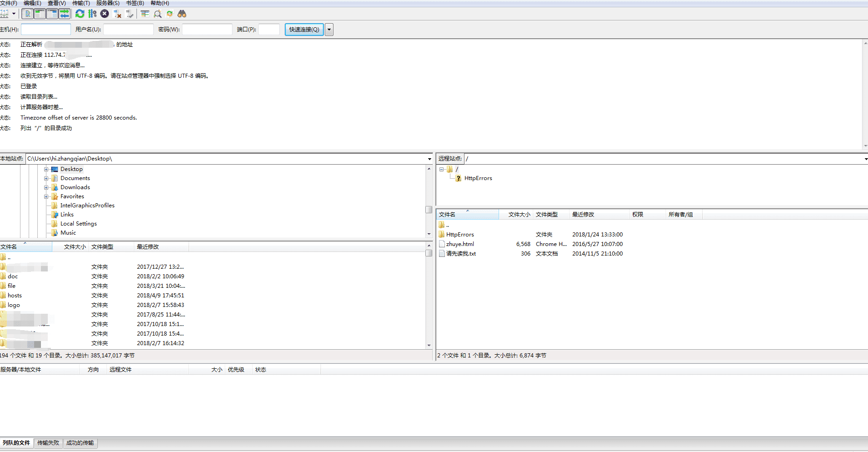The width and height of the screenshot is (868, 452).
Task: Toggle the remote directory tree display
Action: [x=52, y=14]
